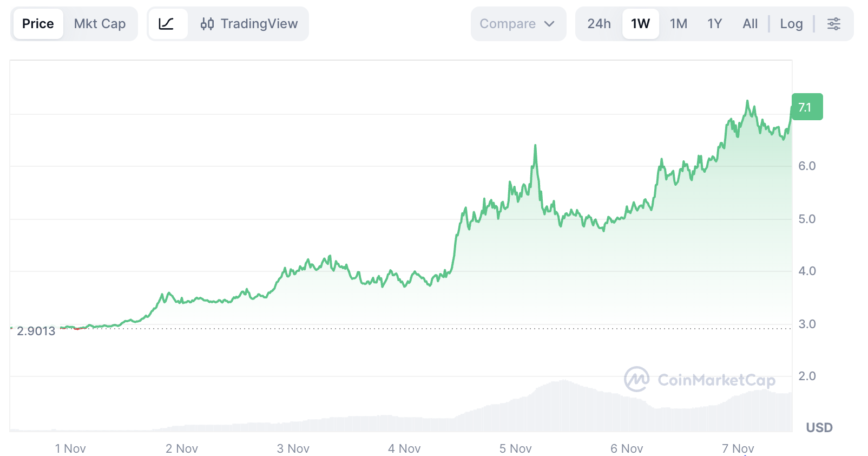Select the All time range tab

click(x=750, y=23)
